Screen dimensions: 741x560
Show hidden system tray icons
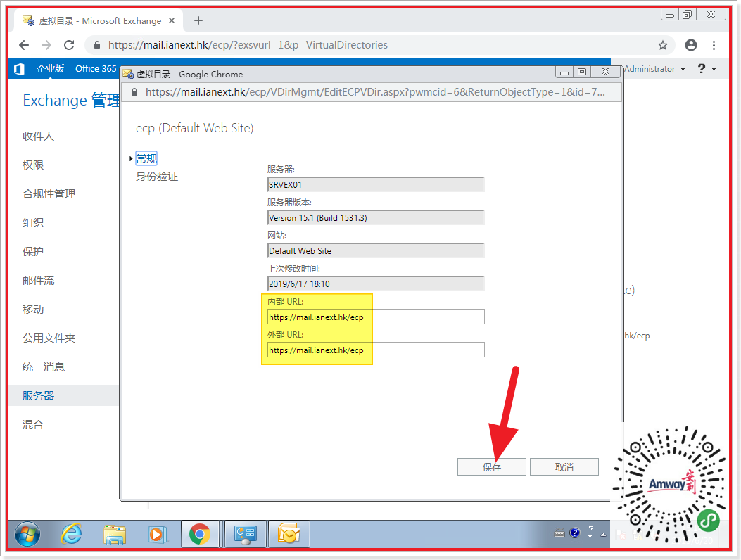(x=603, y=535)
